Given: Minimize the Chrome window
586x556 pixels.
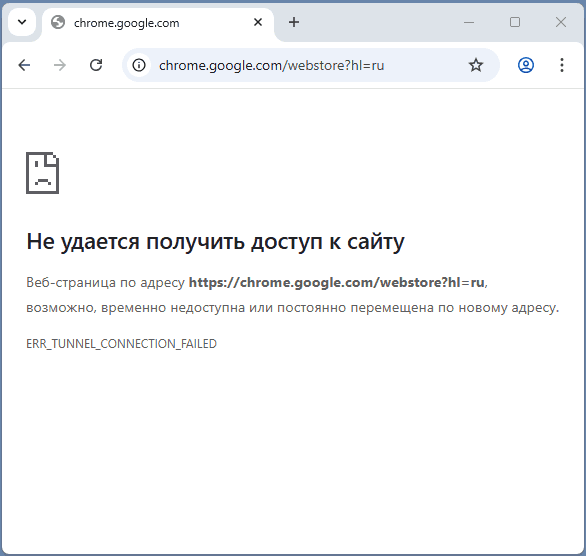Looking at the screenshot, I should (469, 22).
